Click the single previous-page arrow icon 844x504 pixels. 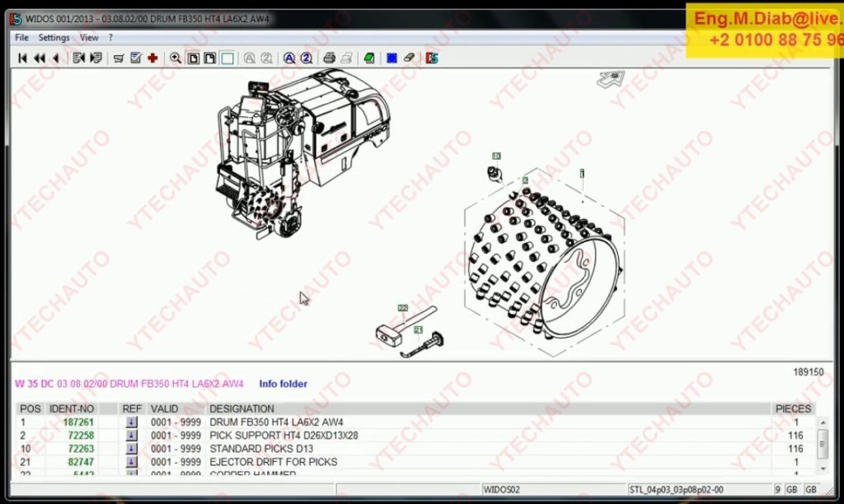[56, 58]
